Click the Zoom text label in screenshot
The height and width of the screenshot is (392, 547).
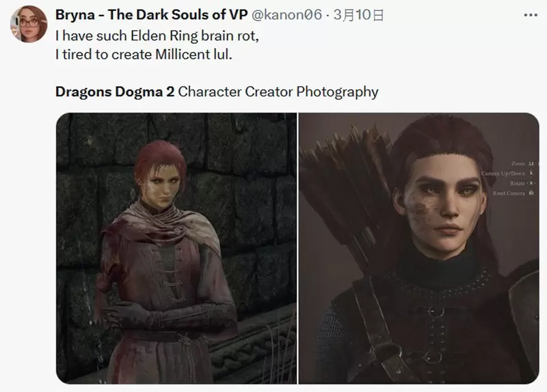tap(518, 163)
